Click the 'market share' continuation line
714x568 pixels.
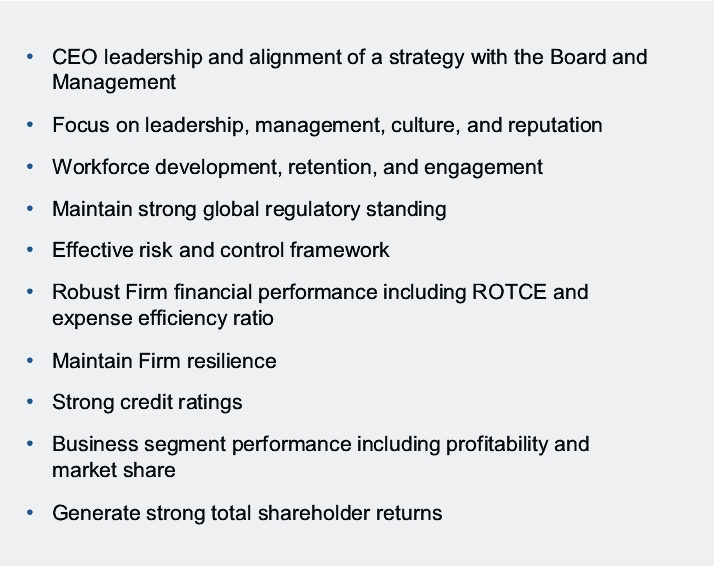coord(113,470)
